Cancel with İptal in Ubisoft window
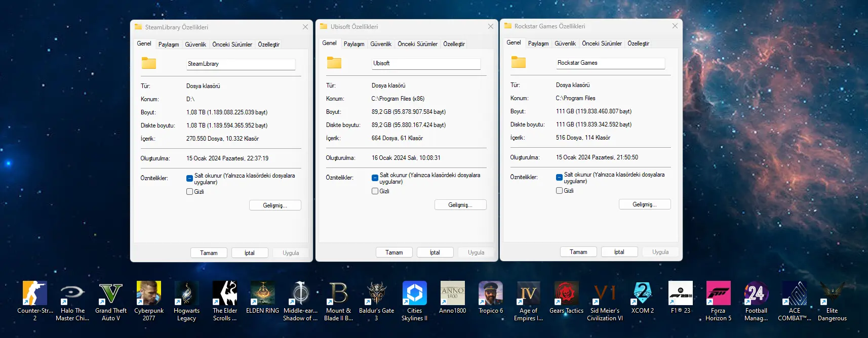The height and width of the screenshot is (338, 868). click(435, 252)
